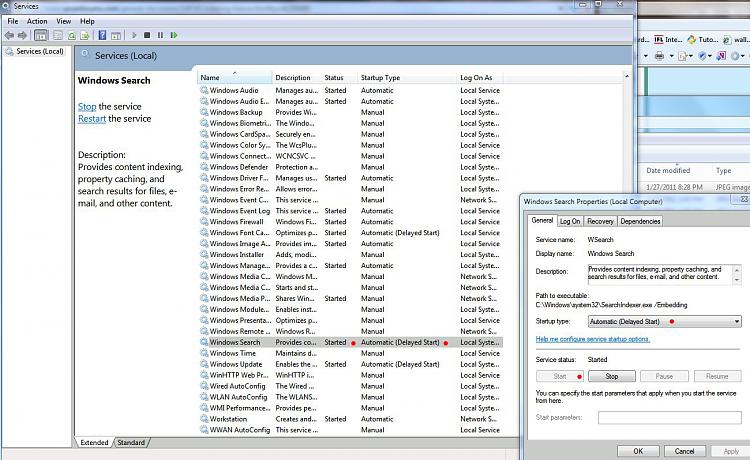The image size is (750, 460).
Task: Select the Extended view tab
Action: [94, 443]
